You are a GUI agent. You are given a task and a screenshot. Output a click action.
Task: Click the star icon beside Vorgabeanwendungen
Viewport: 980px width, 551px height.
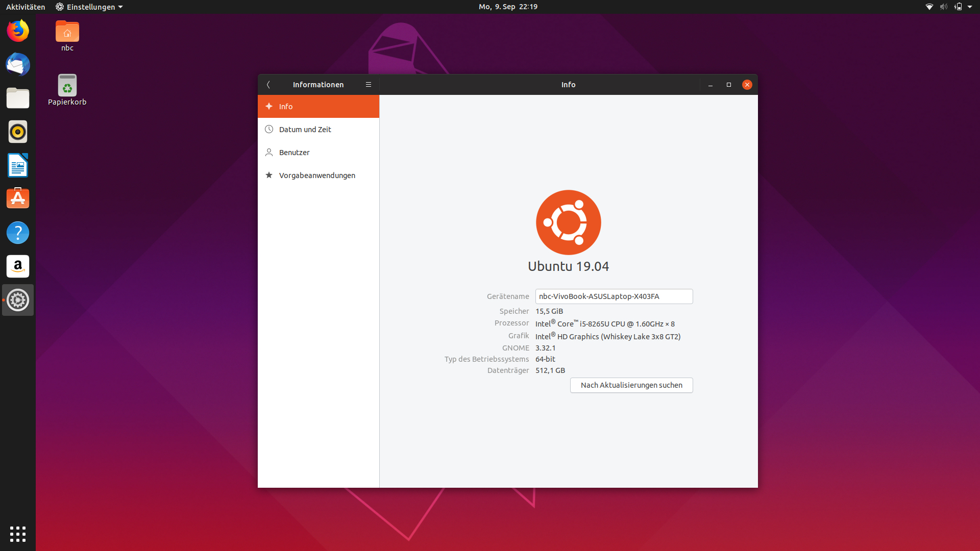point(269,175)
